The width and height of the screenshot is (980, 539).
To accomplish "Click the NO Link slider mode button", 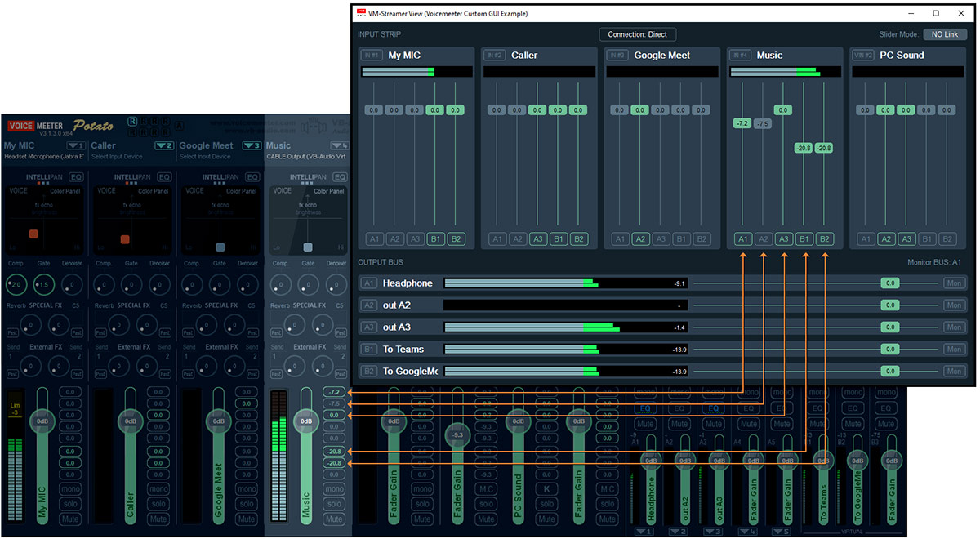I will click(946, 34).
